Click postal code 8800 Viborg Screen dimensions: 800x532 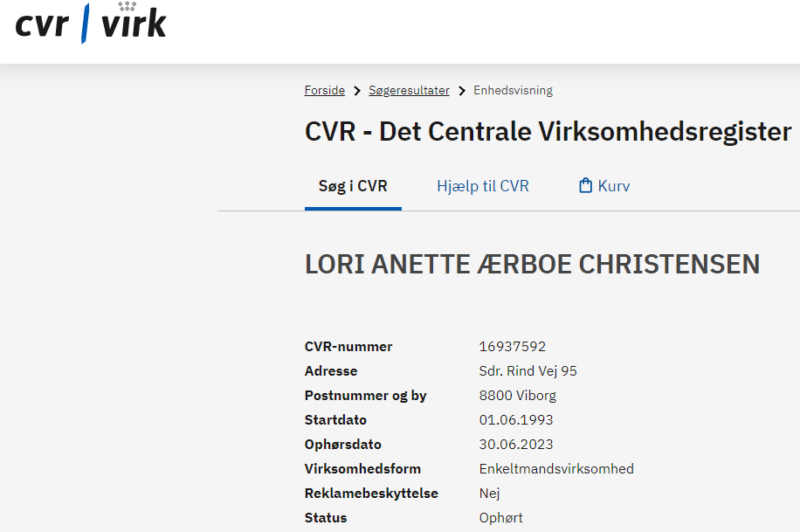pyautogui.click(x=517, y=396)
